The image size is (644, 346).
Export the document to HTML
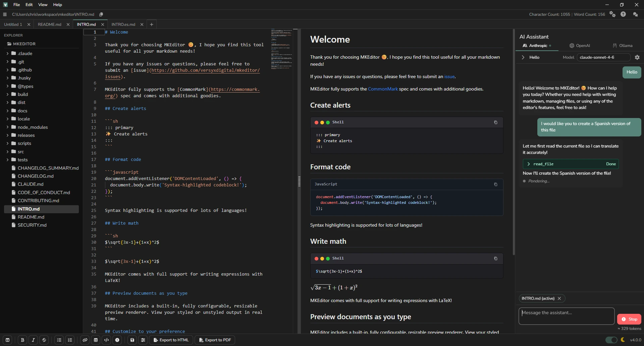tap(171, 340)
